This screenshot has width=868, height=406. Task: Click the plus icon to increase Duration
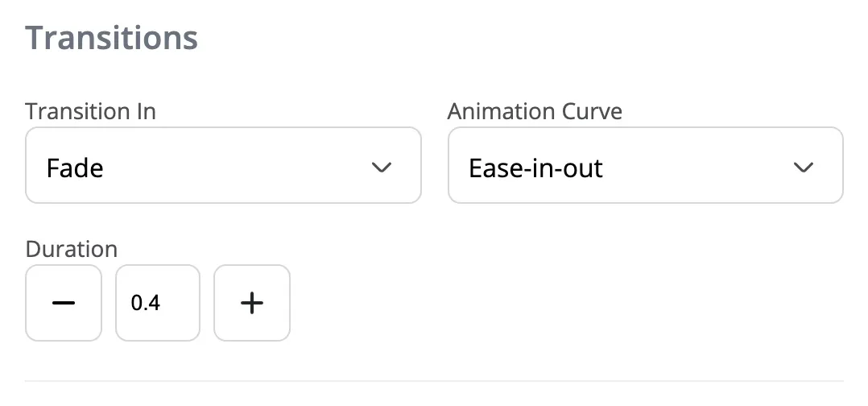coord(252,303)
